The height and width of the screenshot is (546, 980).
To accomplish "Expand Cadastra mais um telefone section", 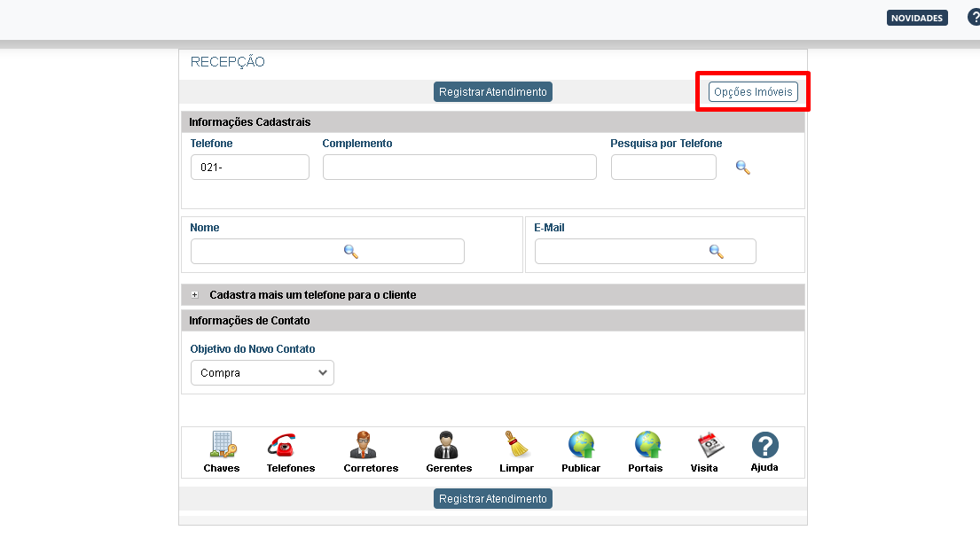I will [195, 295].
